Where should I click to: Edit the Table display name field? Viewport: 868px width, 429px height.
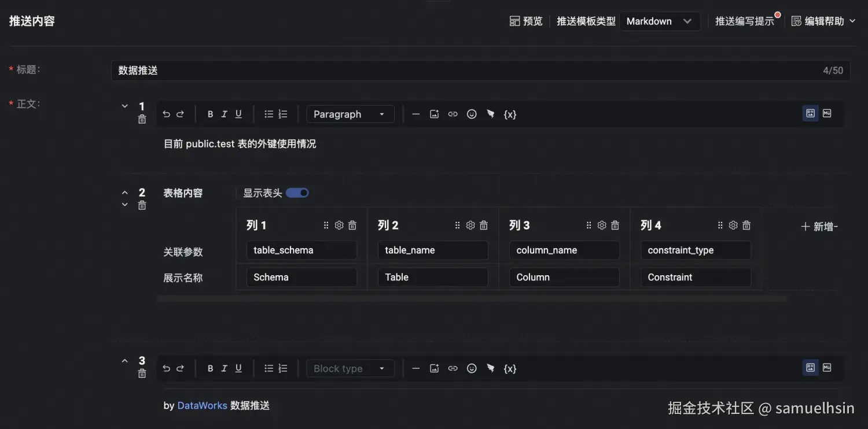433,278
